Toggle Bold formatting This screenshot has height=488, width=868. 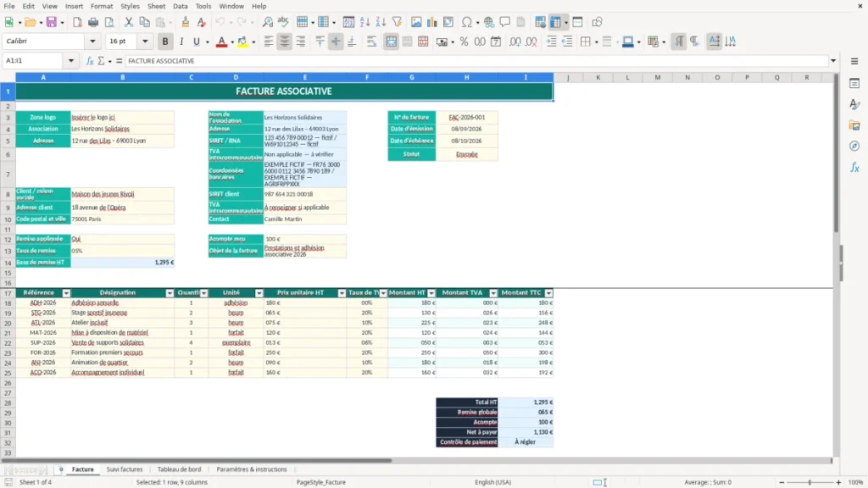[x=165, y=42]
